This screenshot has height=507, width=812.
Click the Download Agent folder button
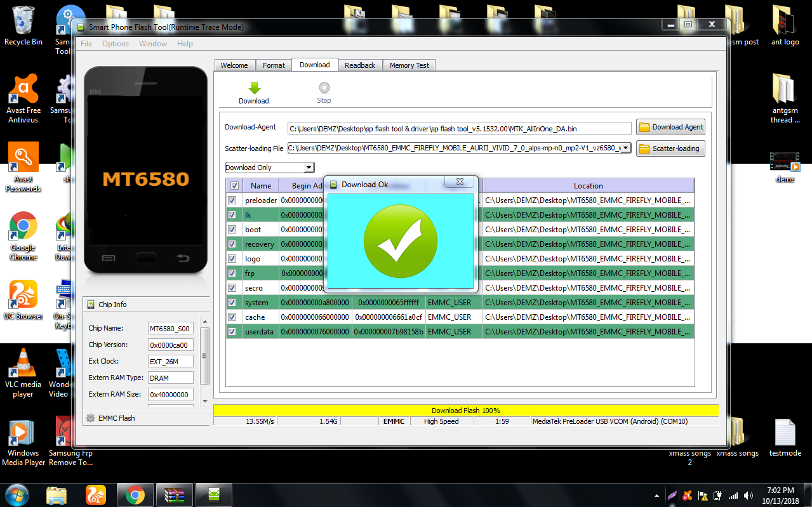670,127
